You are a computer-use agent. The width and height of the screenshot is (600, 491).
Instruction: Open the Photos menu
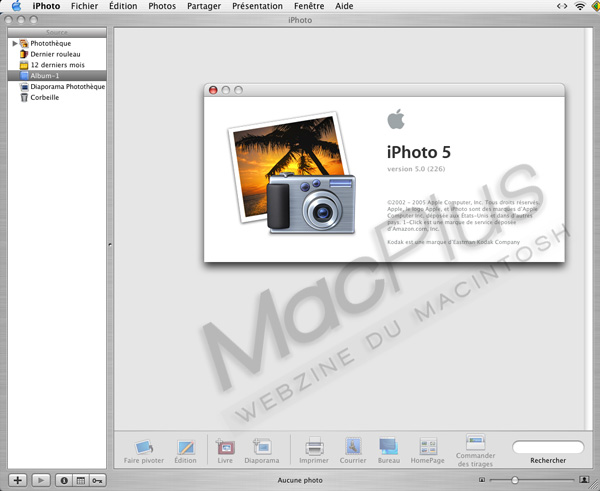coord(162,6)
